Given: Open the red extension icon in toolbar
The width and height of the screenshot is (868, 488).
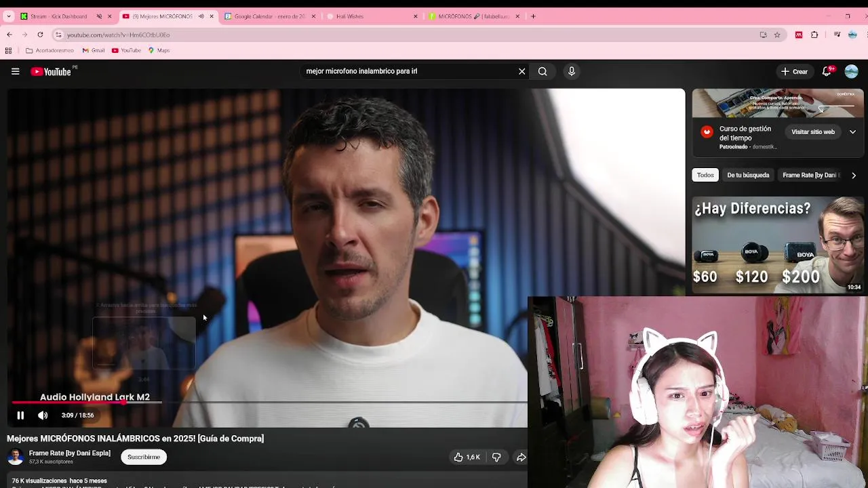Looking at the screenshot, I should (799, 35).
